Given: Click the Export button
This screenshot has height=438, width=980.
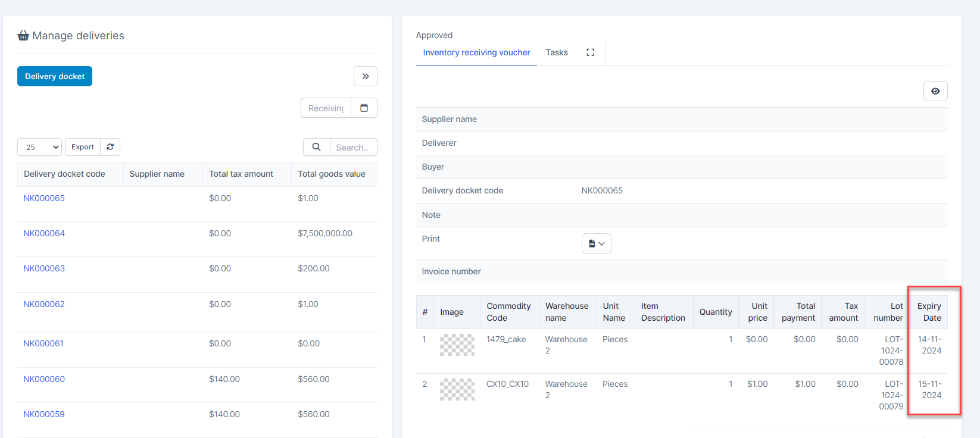Looking at the screenshot, I should click(x=83, y=147).
